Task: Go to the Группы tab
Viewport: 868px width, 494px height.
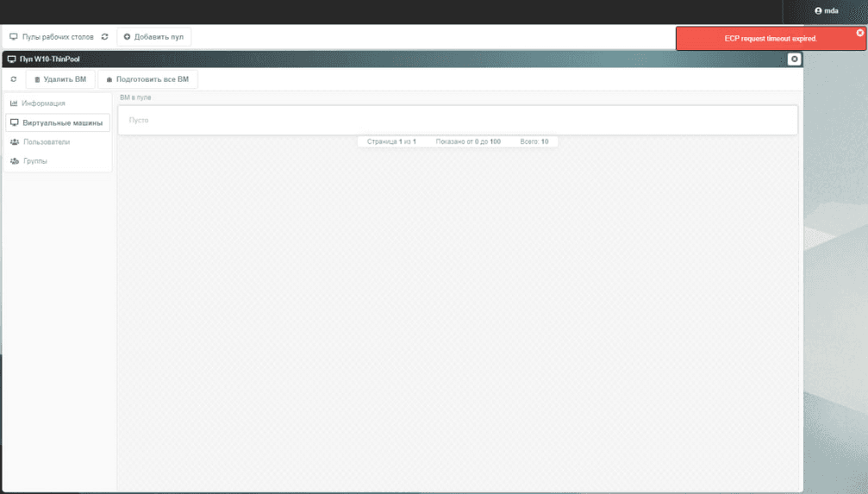Action: pos(34,161)
